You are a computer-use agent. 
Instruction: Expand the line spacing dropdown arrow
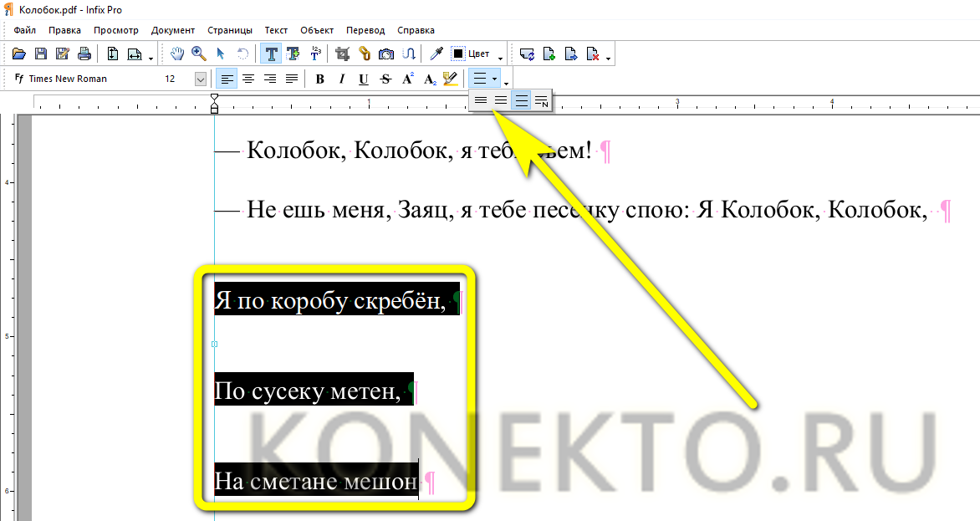pyautogui.click(x=496, y=79)
